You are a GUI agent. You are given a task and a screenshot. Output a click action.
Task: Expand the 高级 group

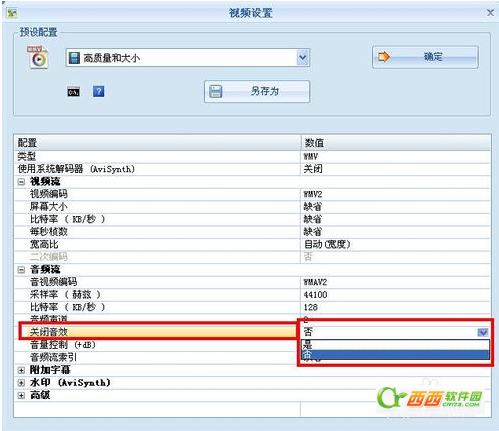point(21,395)
